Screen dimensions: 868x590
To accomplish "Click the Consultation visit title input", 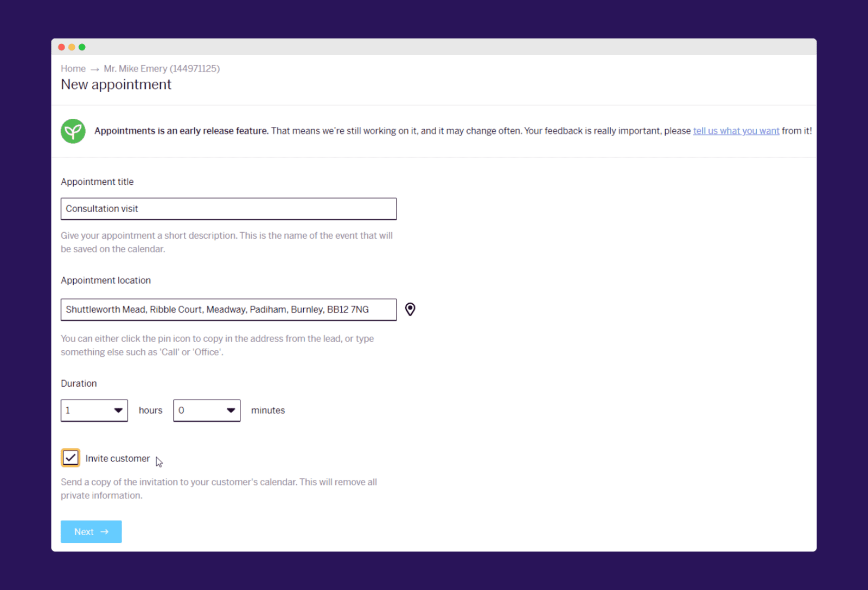I will coord(228,209).
